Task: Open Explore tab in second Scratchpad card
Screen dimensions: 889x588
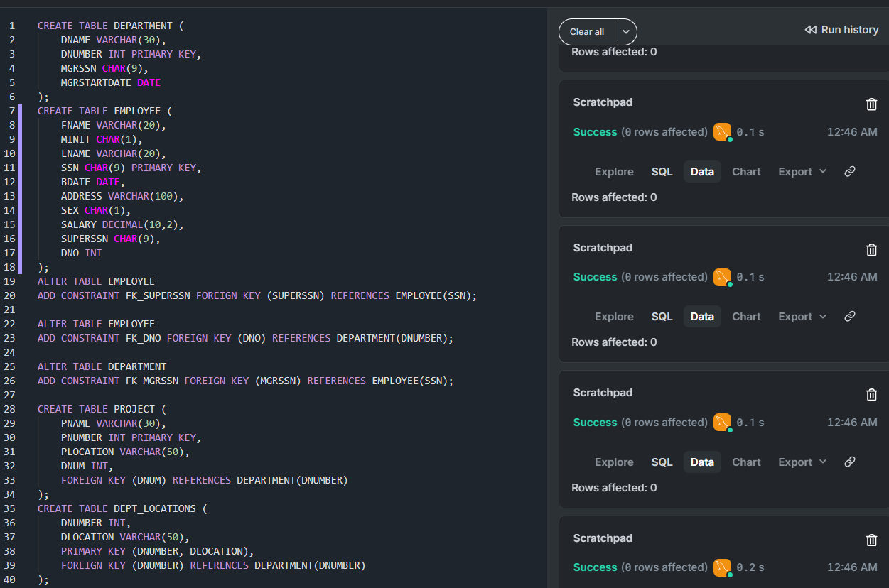Action: pos(614,317)
